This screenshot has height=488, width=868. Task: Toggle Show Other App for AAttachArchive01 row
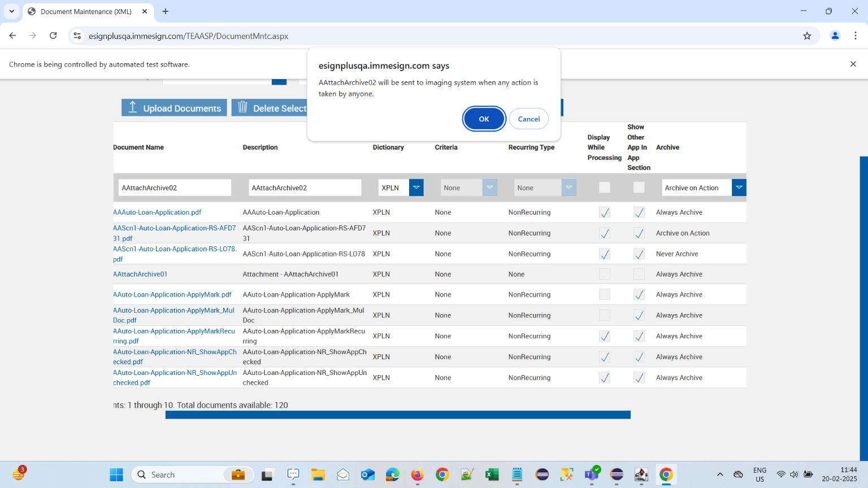tap(639, 274)
